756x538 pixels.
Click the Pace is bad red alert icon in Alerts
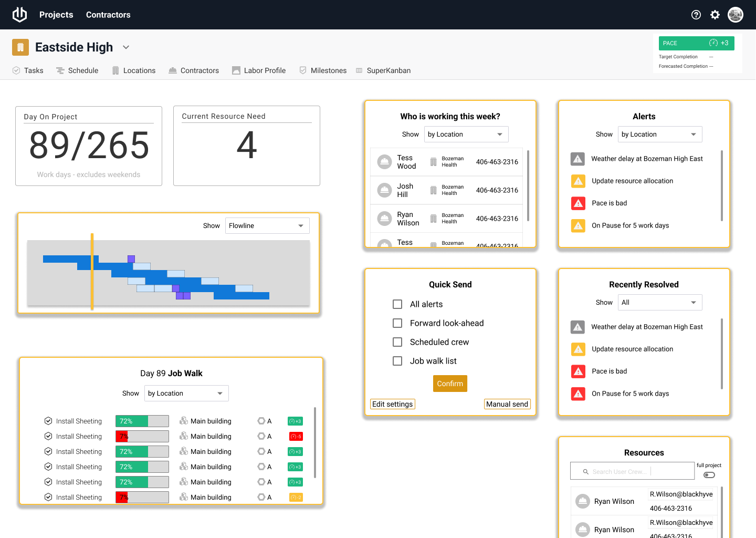[578, 203]
